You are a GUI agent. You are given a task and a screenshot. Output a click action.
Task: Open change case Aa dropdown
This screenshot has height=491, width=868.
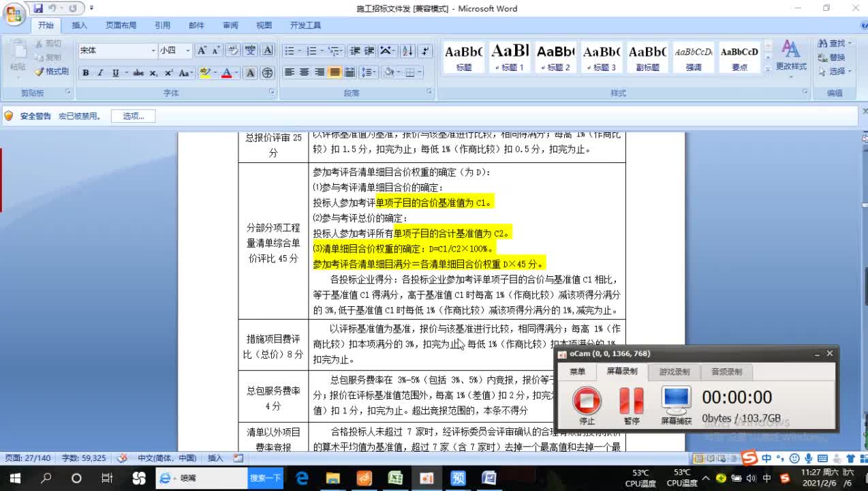[186, 73]
